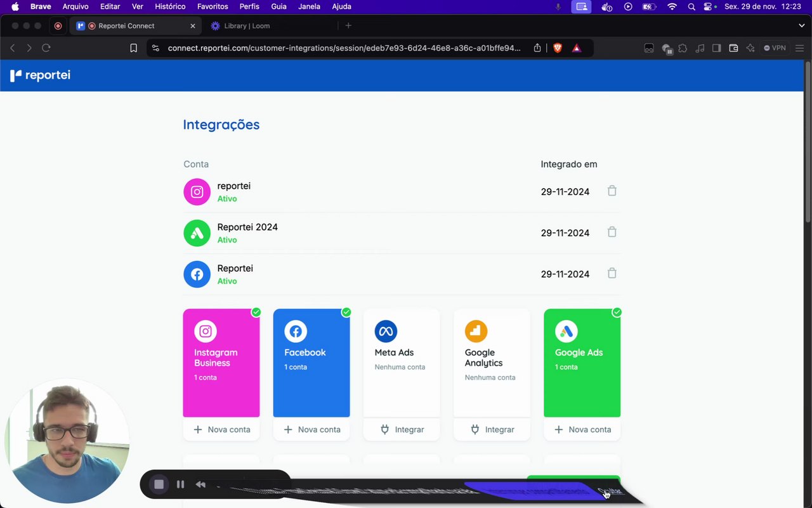Screen dimensions: 812x508
Task: Toggle the browser sidebar panel
Action: [716, 48]
